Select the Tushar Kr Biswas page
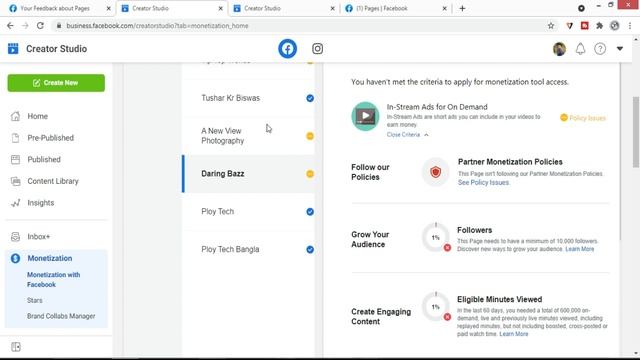Viewport: 640px width, 360px height. pos(249,98)
